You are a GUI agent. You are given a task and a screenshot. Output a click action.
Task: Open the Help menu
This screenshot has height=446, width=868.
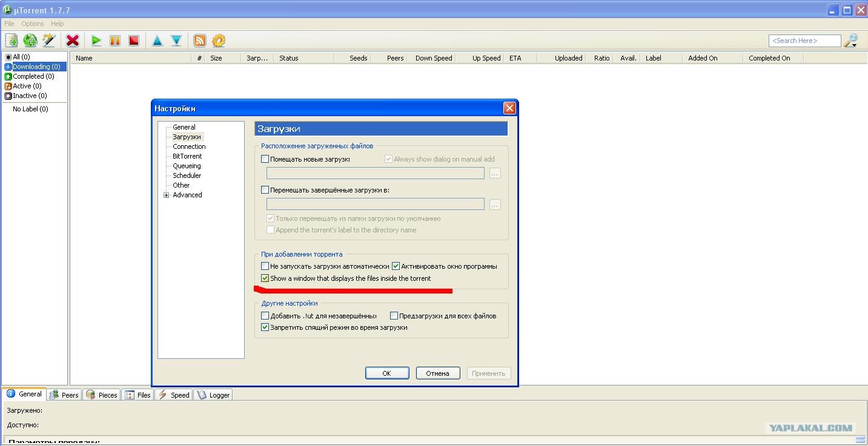(x=58, y=24)
